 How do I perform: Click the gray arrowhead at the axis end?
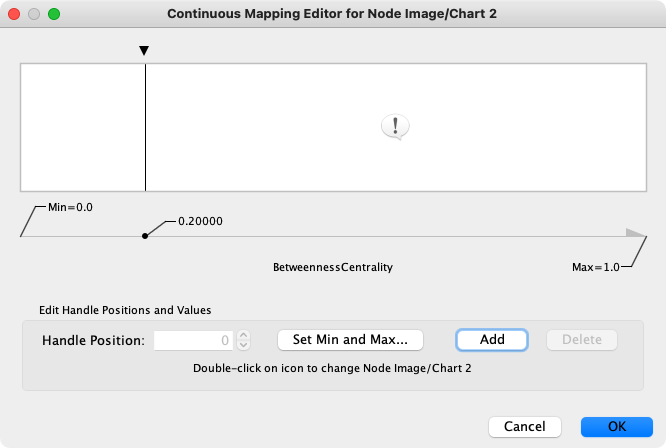635,233
